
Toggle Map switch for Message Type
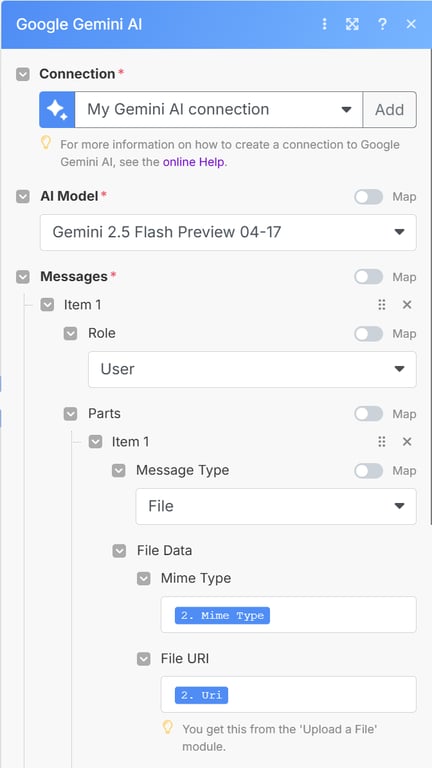(x=368, y=471)
